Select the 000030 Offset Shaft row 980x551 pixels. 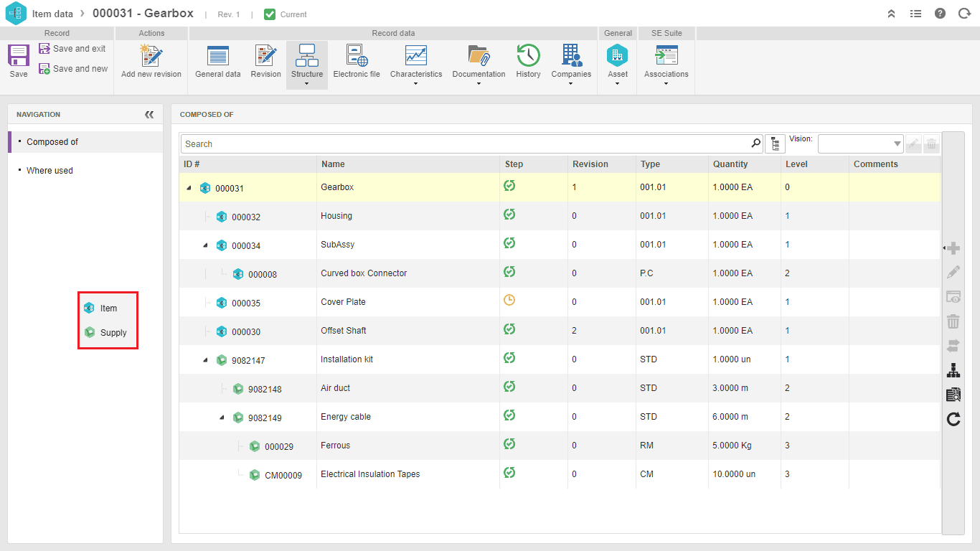pos(560,331)
